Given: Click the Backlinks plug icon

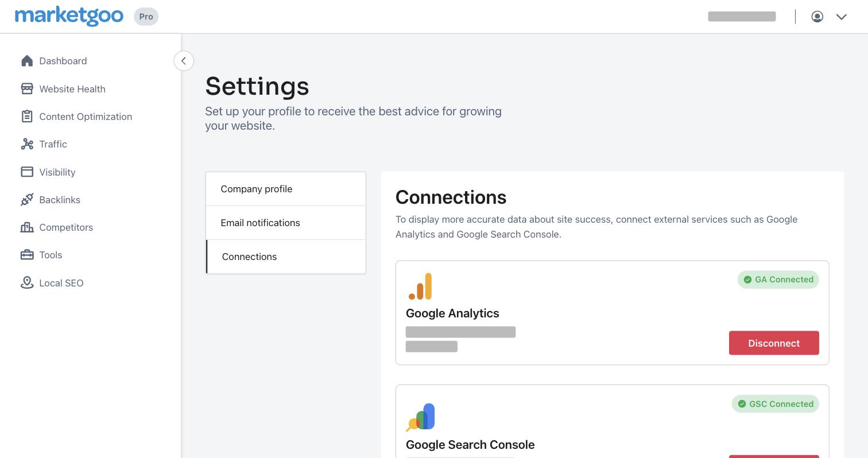Looking at the screenshot, I should tap(27, 199).
